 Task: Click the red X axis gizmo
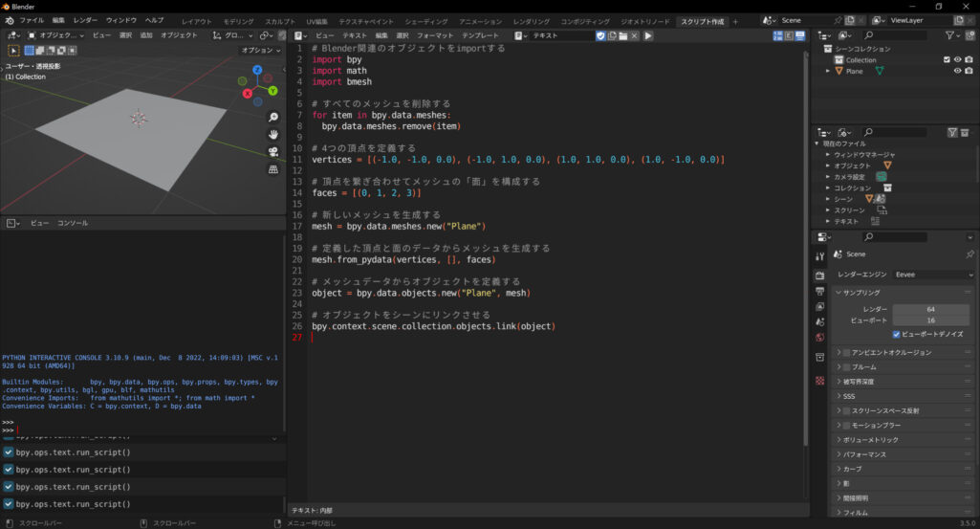coord(248,93)
